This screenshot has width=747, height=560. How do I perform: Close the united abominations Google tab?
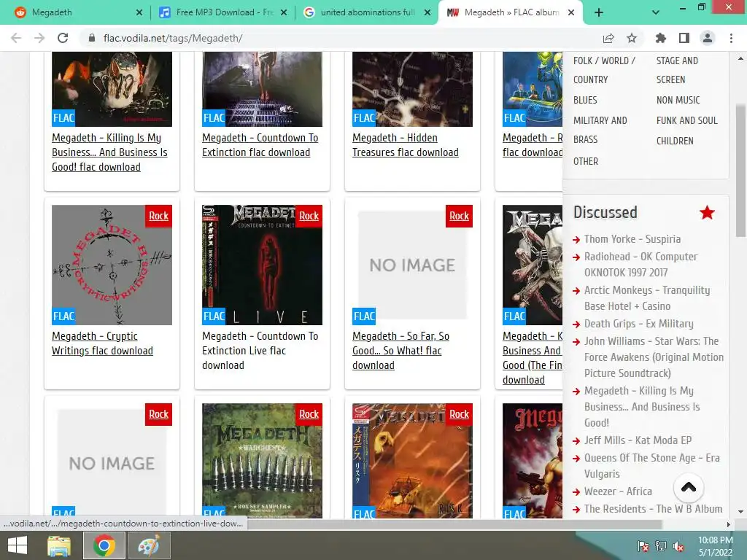[x=427, y=13]
